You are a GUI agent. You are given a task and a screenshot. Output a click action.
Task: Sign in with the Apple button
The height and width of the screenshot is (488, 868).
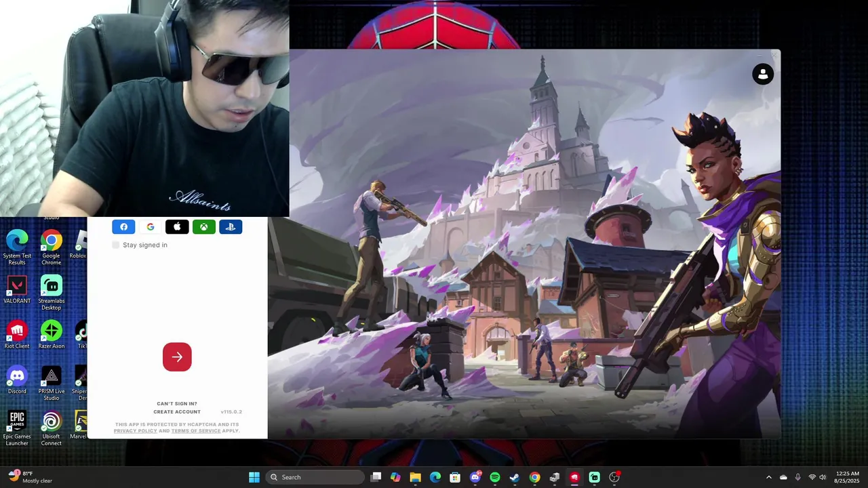pyautogui.click(x=177, y=227)
